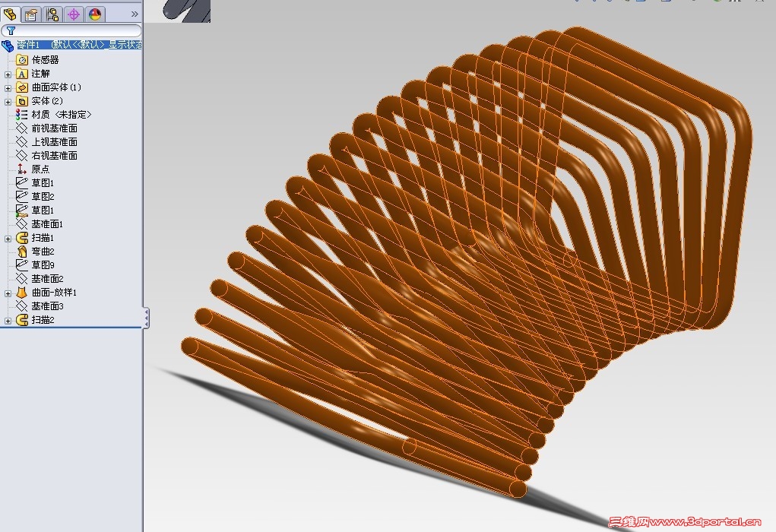Viewport: 776px width, 532px height.
Task: Expand the 曲面实体(1) folder
Action: click(8, 88)
